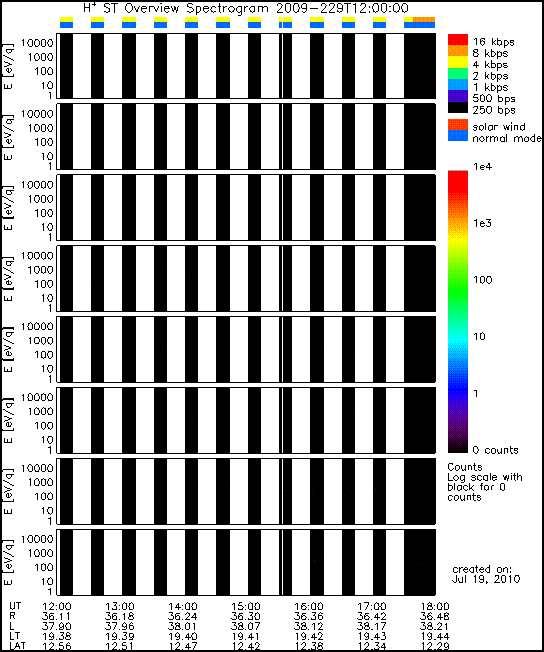Click the R value '36.24'
The width and height of the screenshot is (544, 652).
183,617
